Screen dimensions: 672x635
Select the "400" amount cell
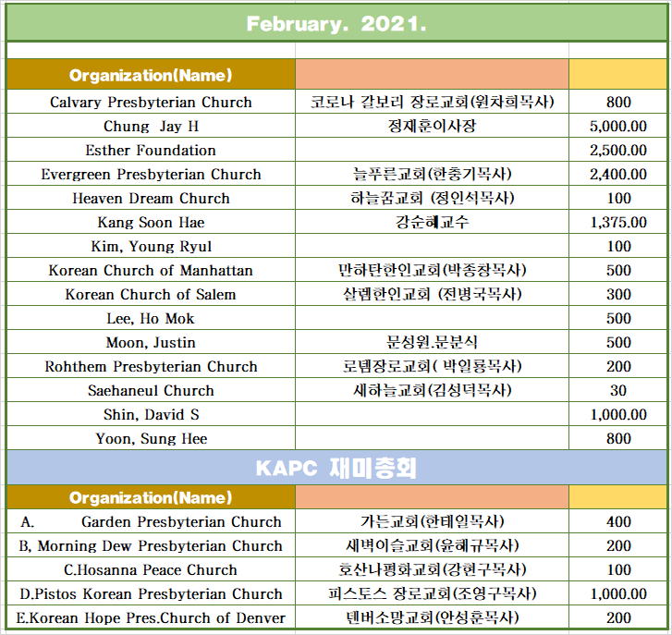(x=618, y=521)
